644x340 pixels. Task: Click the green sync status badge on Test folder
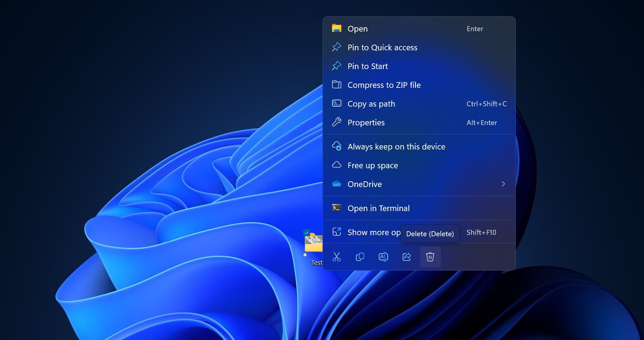click(x=305, y=255)
